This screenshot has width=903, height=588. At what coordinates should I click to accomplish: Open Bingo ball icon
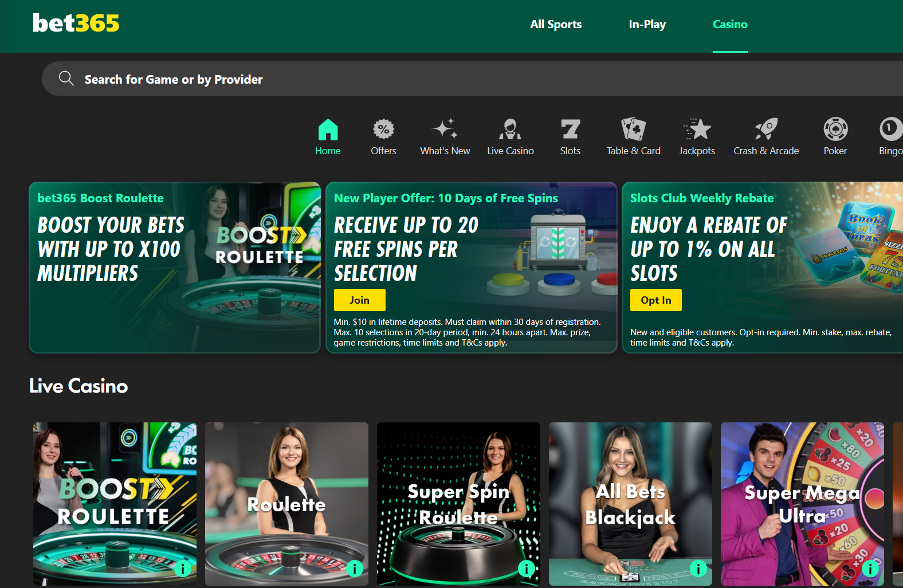coord(891,130)
